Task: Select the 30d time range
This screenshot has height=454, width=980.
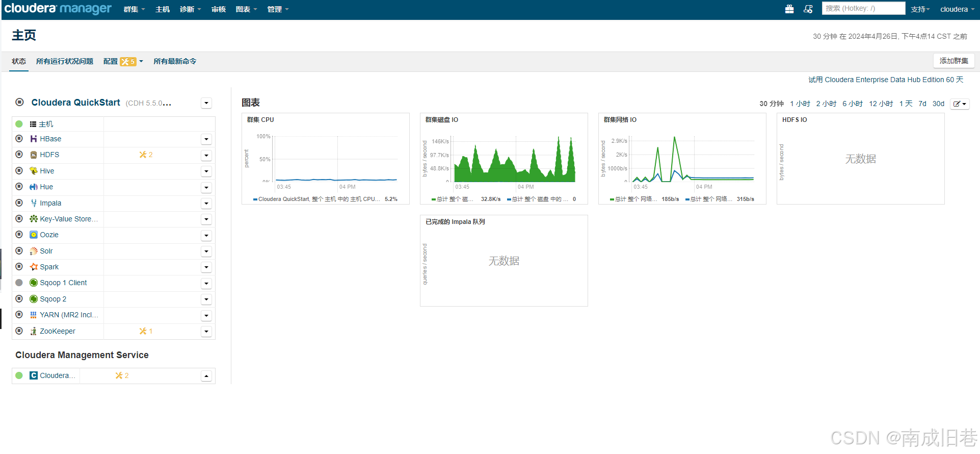Action: (x=939, y=104)
